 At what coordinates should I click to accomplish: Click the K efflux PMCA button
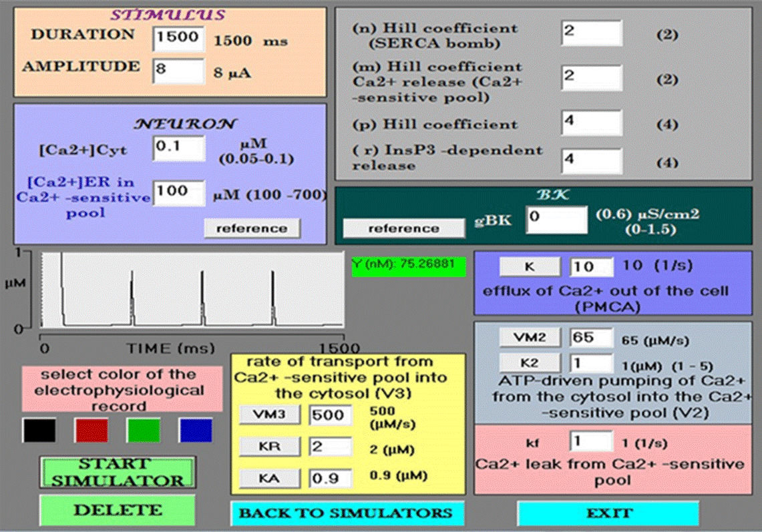point(530,266)
